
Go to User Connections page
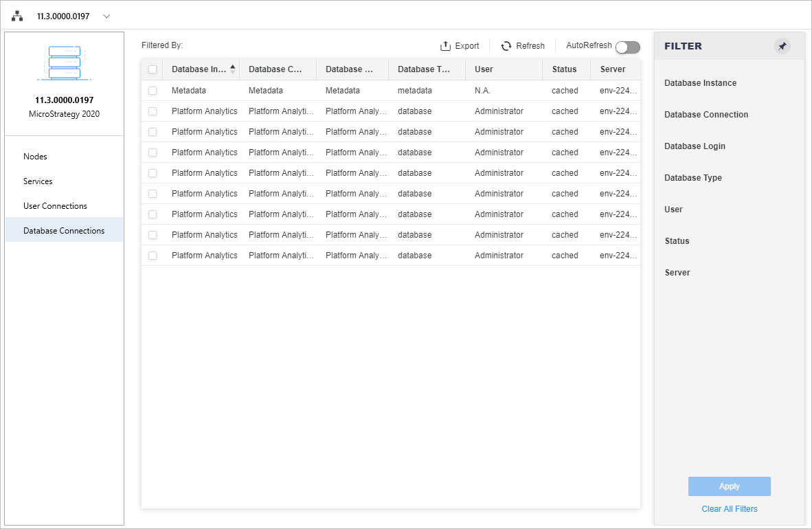(x=55, y=206)
